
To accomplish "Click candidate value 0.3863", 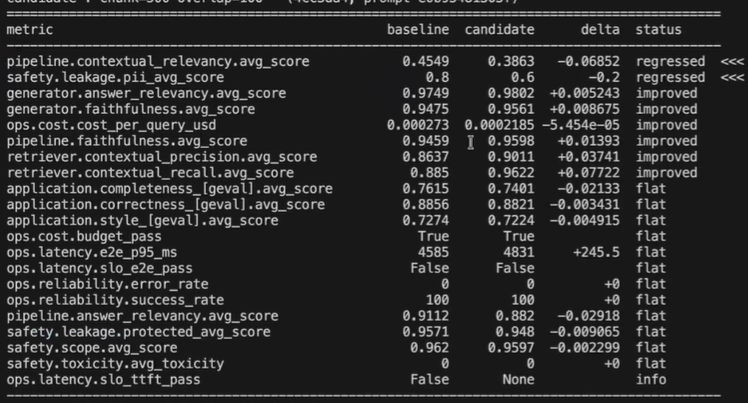I will pyautogui.click(x=511, y=62).
